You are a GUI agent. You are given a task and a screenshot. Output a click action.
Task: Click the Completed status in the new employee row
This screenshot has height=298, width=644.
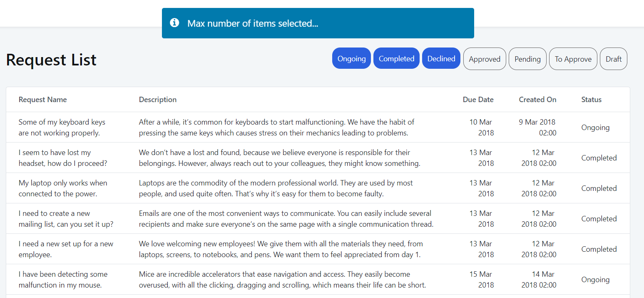599,249
